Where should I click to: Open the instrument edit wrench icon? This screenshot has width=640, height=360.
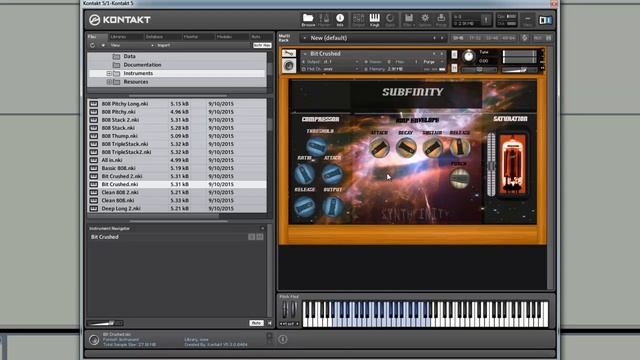tap(289, 53)
